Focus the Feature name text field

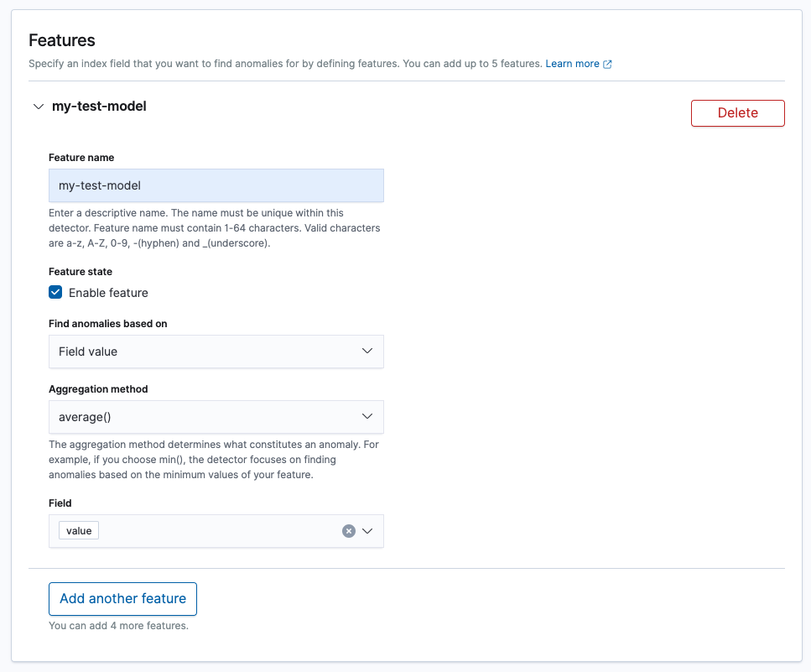point(216,185)
